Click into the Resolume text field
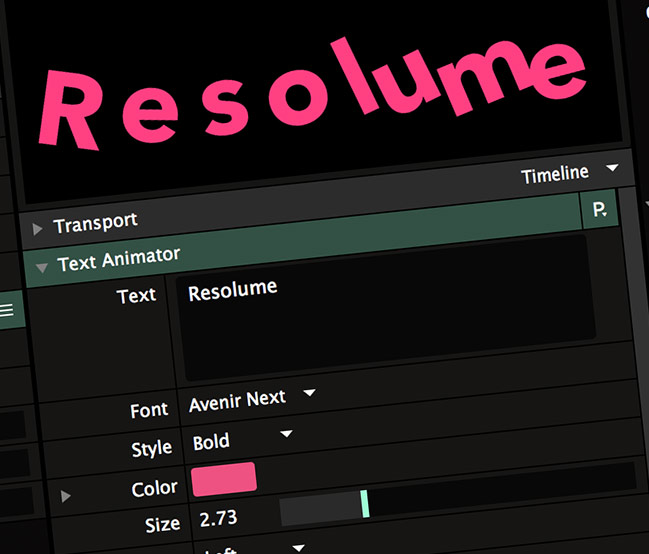 coord(386,310)
